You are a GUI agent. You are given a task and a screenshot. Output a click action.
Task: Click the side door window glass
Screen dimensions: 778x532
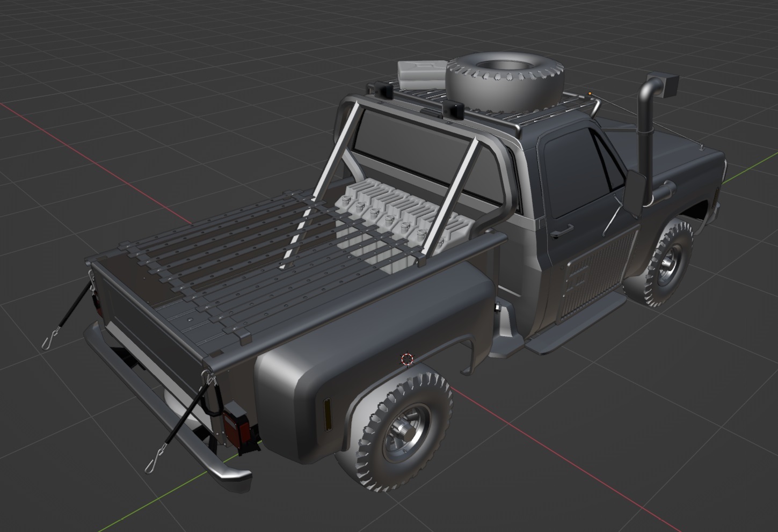pyautogui.click(x=572, y=172)
